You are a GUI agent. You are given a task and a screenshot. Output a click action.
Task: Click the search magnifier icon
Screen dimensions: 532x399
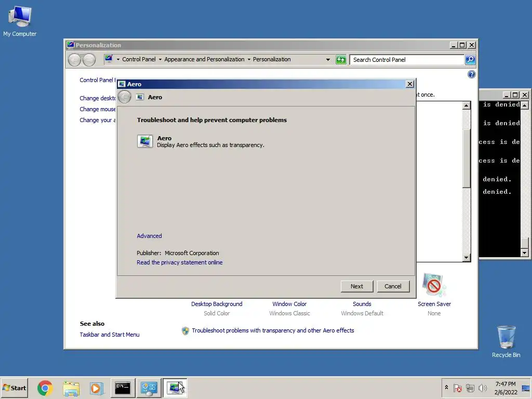[470, 60]
